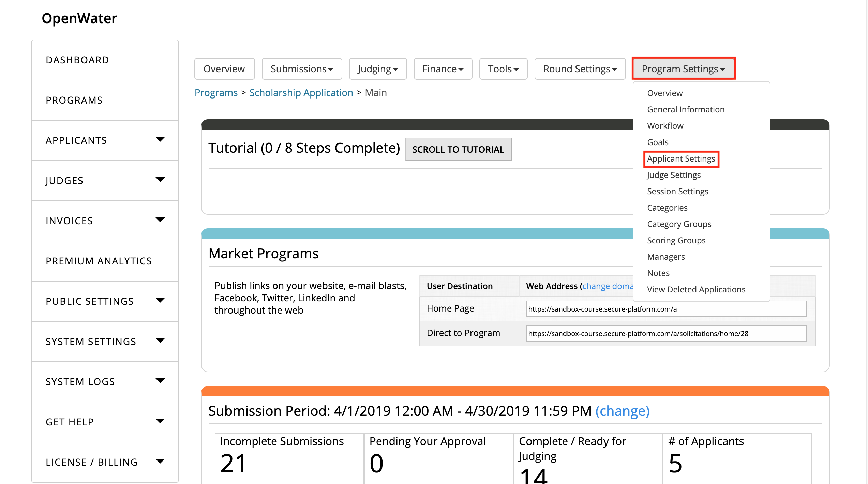Screen dimensions: 868x484
Task: Open the Judging dropdown
Action: [378, 69]
